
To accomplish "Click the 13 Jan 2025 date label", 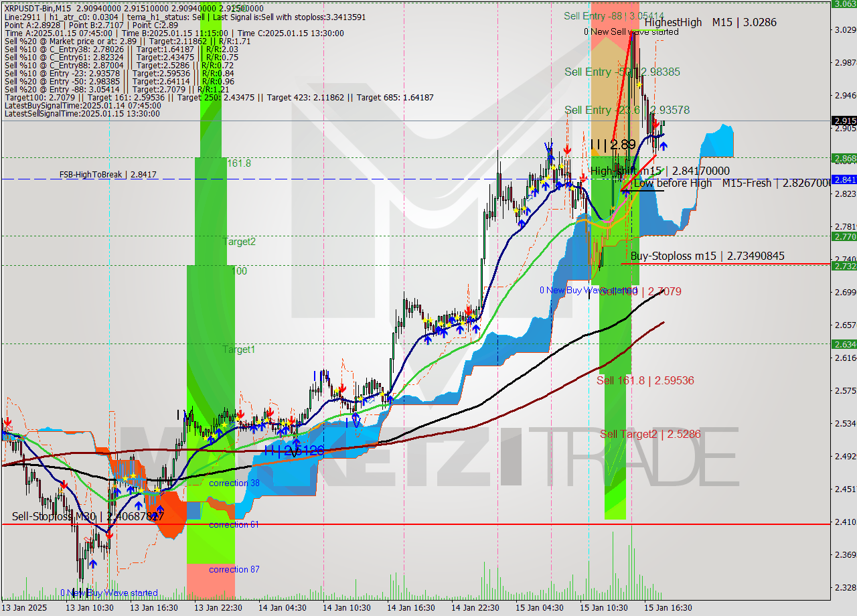I will pos(24,607).
